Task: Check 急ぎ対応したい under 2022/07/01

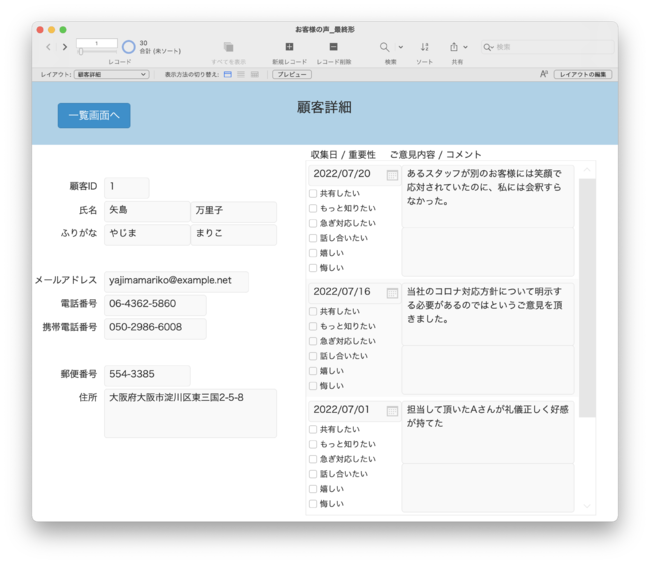Action: tap(313, 459)
